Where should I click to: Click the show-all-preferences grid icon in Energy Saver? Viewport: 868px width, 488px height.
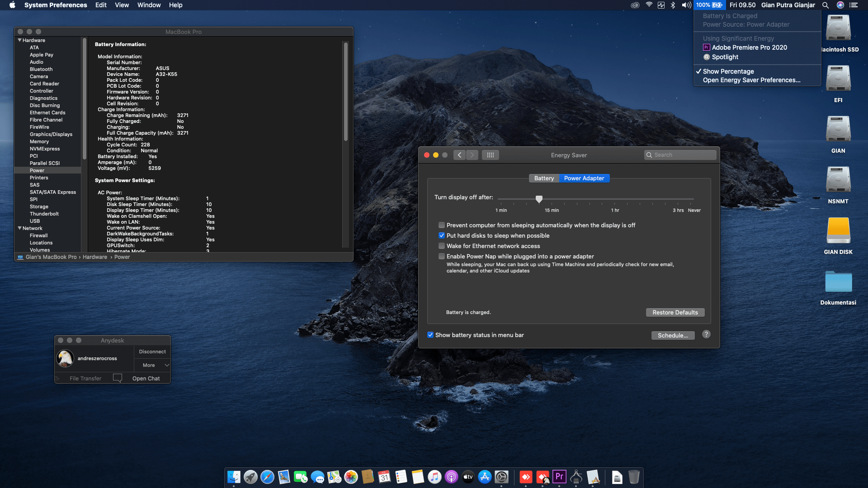pyautogui.click(x=490, y=155)
